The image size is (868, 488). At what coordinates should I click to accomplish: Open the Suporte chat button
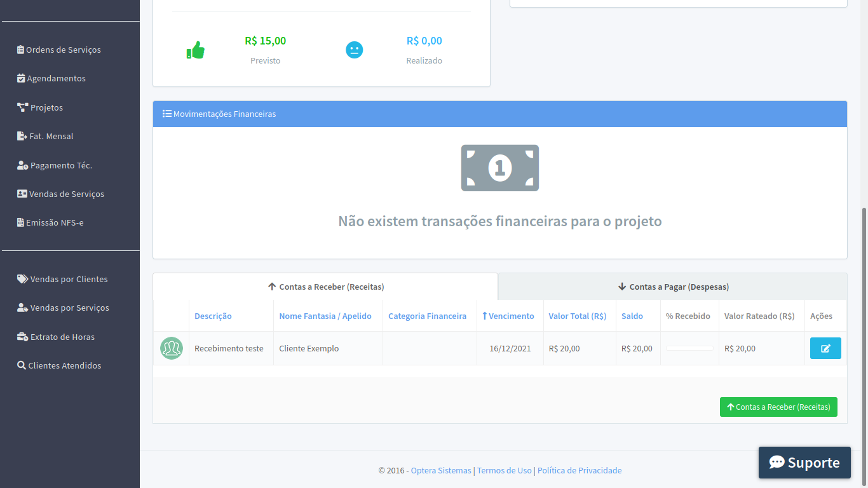point(804,463)
